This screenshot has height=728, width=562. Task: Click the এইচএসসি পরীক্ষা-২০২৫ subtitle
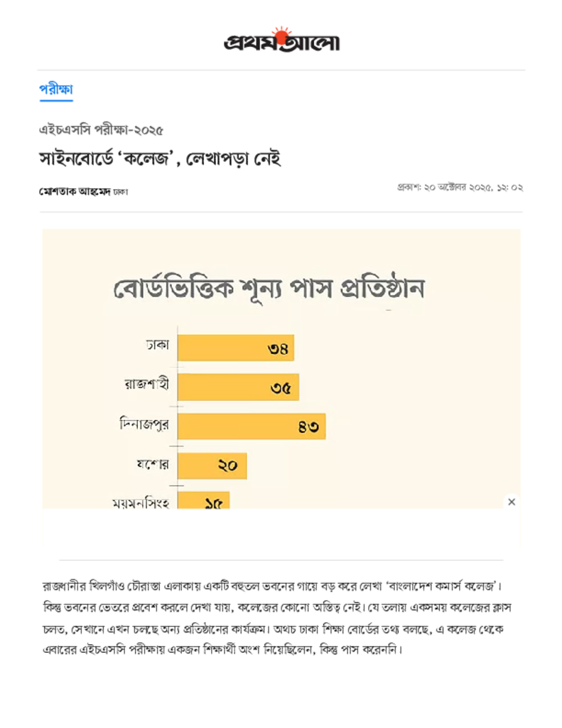click(102, 130)
